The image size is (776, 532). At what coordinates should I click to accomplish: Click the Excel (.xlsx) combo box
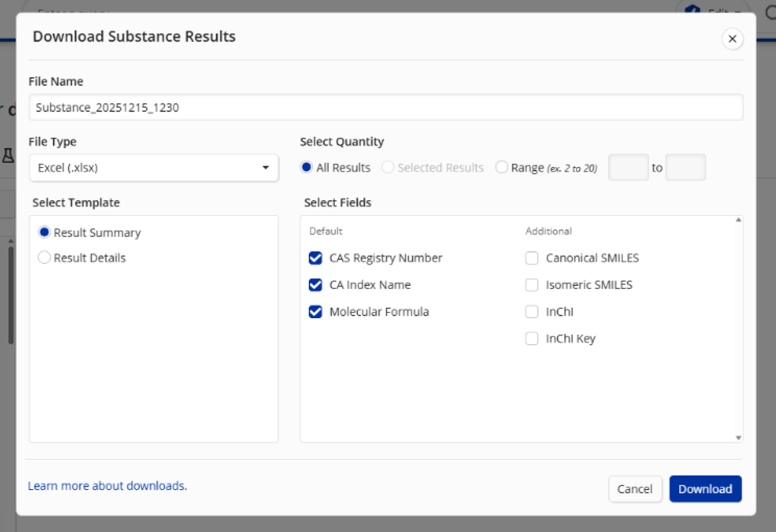154,168
